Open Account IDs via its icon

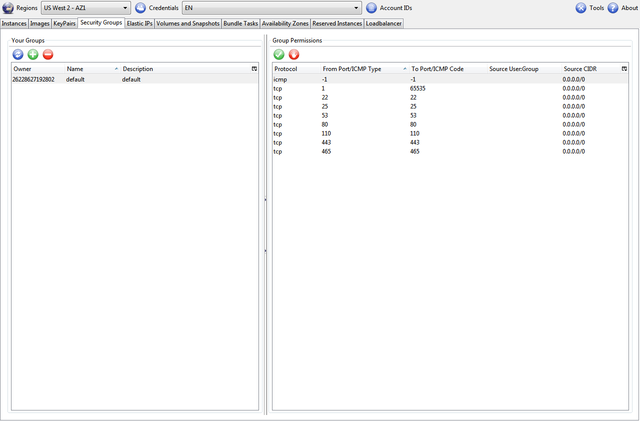371,8
